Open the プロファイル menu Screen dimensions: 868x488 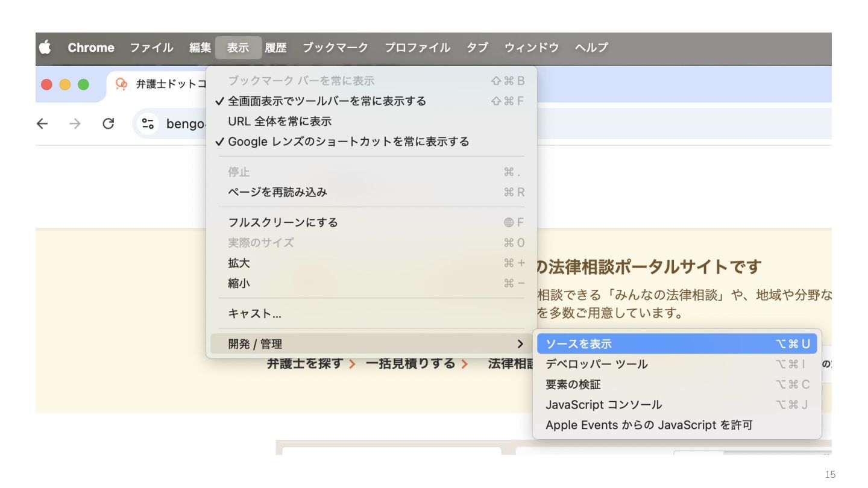click(417, 48)
